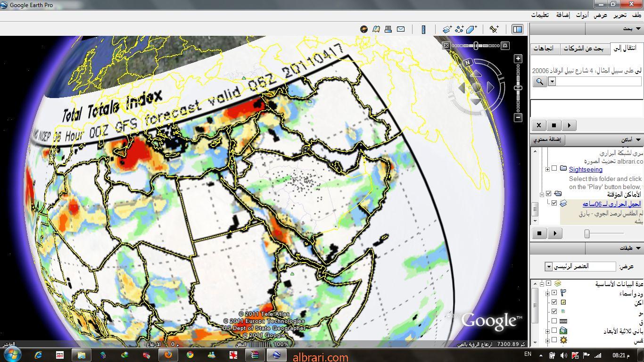Click right end icon of time slider
Viewport: 644px width, 362px height.
point(505,45)
